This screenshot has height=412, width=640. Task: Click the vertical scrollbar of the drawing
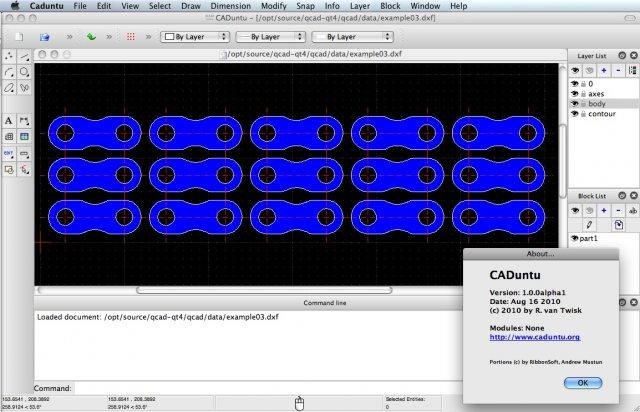pyautogui.click(x=563, y=161)
